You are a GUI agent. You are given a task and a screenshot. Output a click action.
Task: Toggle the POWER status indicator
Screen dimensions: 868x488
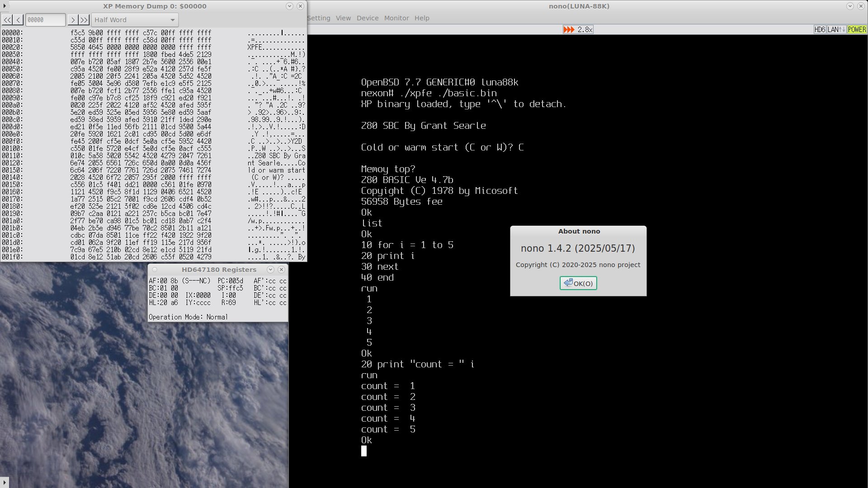point(857,29)
